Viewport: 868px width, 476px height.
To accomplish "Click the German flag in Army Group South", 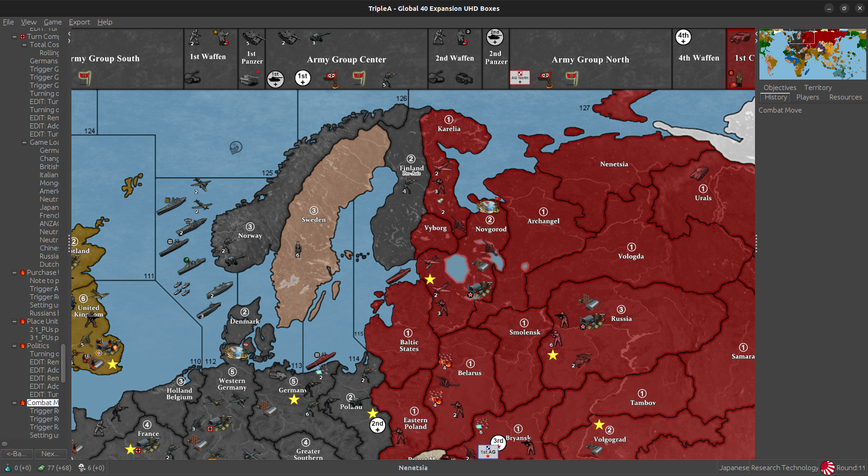I will tap(85, 78).
